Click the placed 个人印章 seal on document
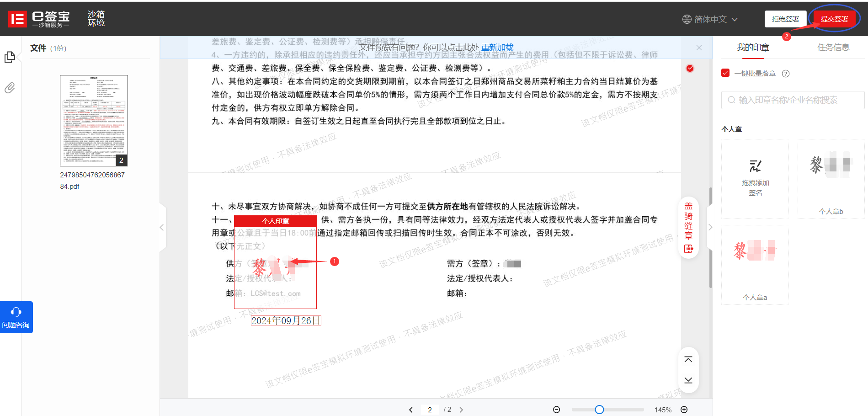The width and height of the screenshot is (868, 416). tap(275, 262)
